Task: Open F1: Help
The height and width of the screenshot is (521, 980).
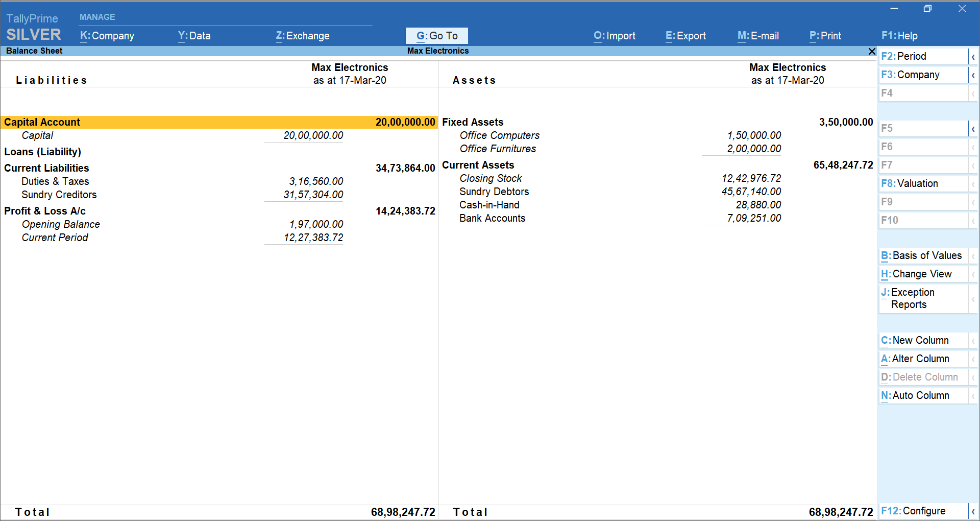Action: coord(899,36)
